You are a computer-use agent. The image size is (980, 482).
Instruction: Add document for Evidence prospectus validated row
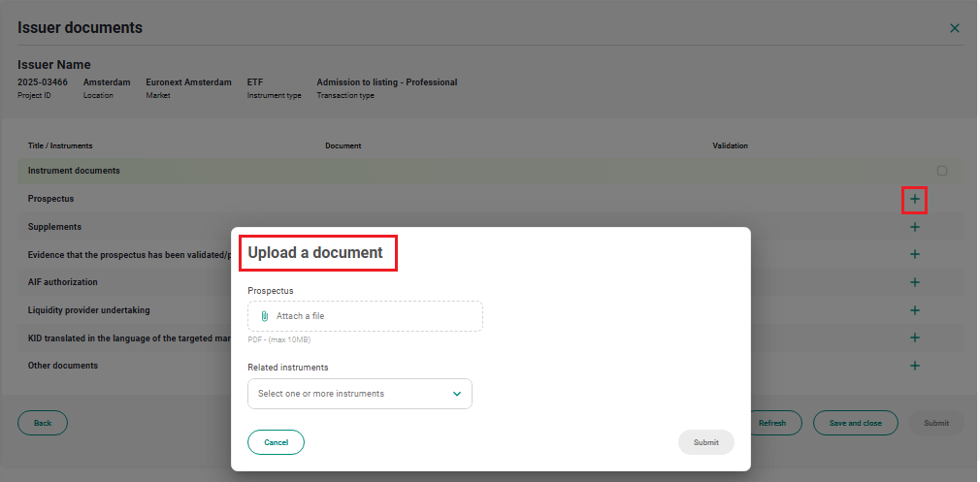914,254
